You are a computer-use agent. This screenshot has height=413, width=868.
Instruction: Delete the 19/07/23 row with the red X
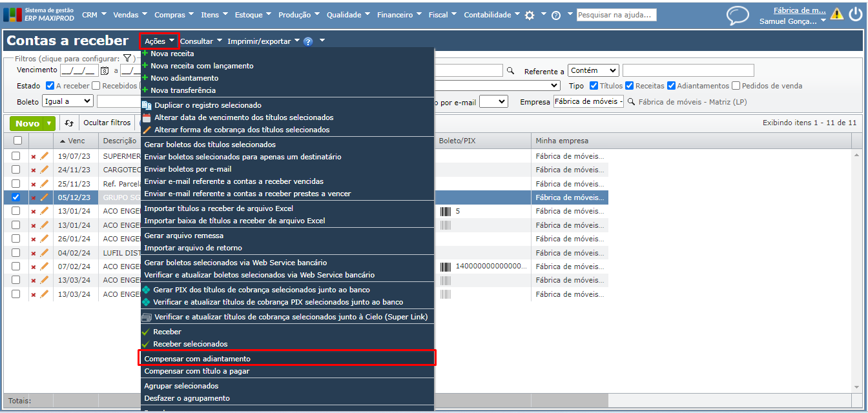click(x=34, y=157)
